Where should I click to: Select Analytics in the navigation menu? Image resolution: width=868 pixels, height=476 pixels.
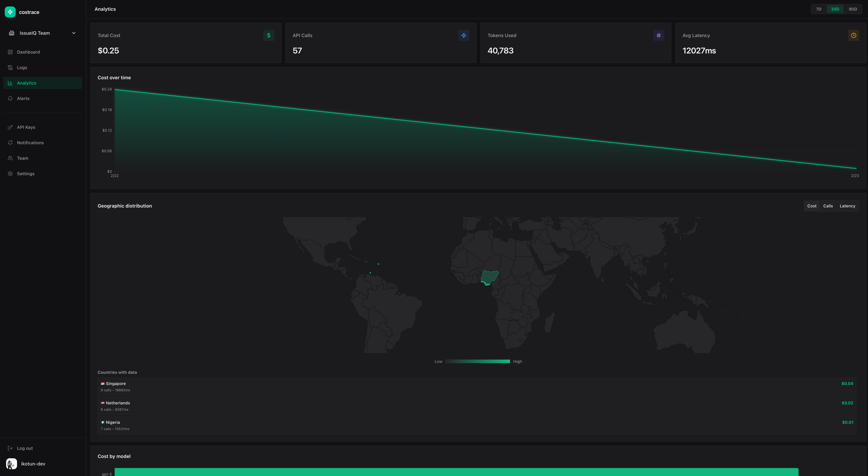[x=27, y=83]
